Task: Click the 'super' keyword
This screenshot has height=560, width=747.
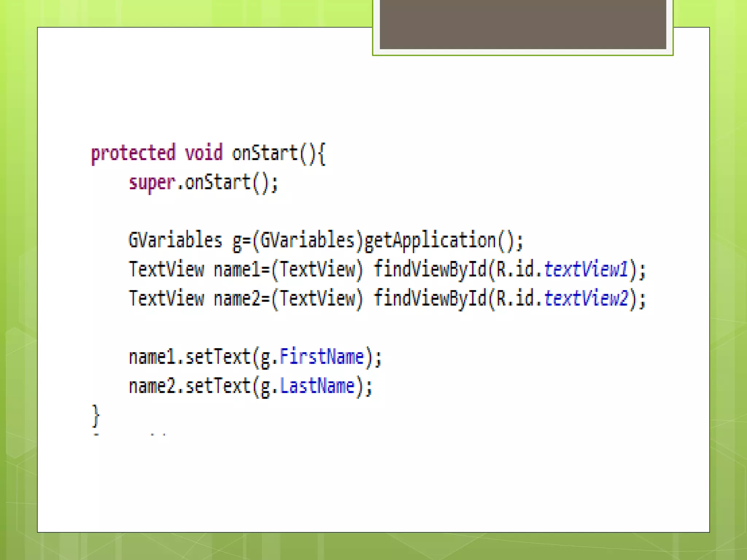Action: pos(152,183)
